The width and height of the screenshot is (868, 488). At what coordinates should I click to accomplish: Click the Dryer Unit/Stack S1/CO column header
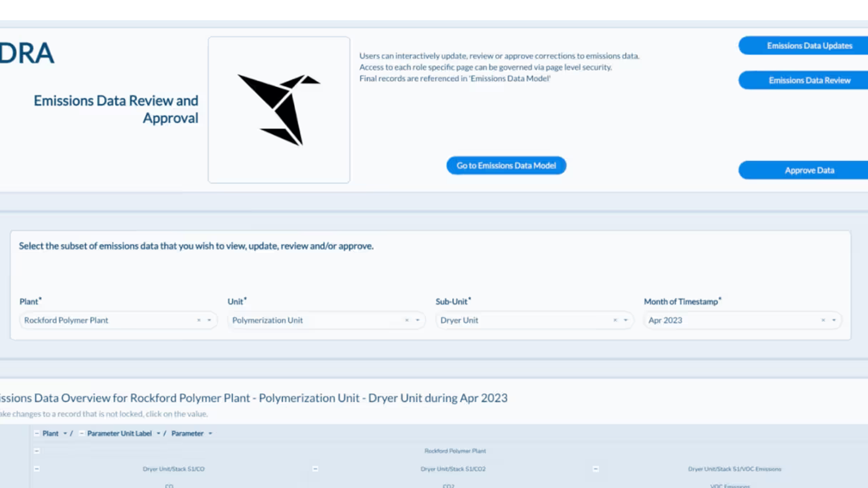(x=174, y=469)
